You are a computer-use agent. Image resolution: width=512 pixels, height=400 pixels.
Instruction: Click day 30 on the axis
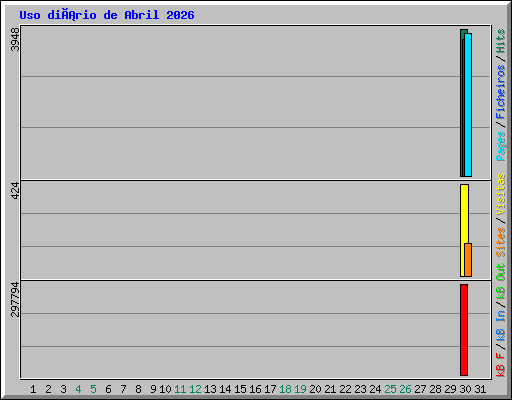coord(465,389)
